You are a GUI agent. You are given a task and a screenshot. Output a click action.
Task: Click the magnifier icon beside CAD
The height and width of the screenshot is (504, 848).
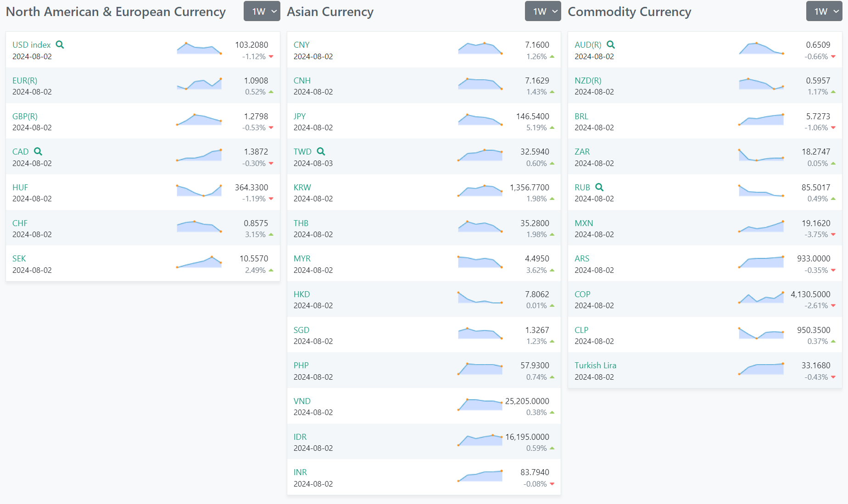tap(38, 151)
